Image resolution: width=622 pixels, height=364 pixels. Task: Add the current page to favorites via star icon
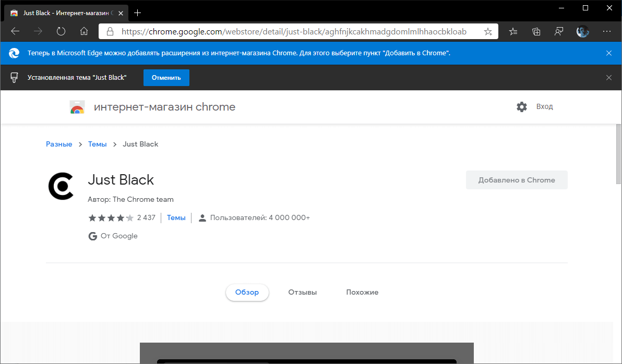point(488,31)
